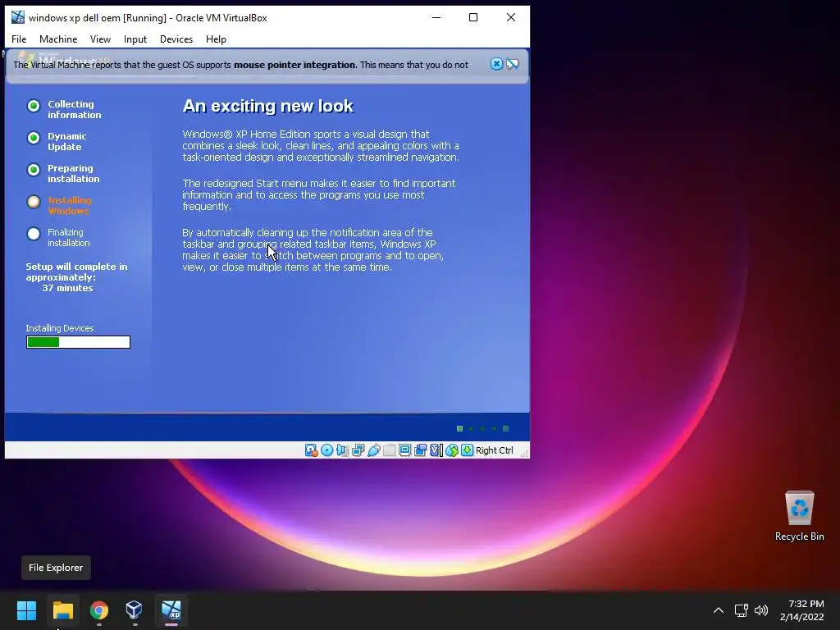The height and width of the screenshot is (630, 840).
Task: Open the Devices menu
Action: (x=176, y=39)
